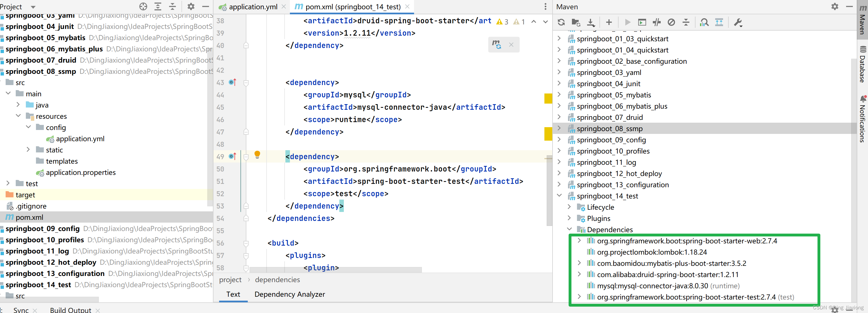Toggle Skip Tests mode icon

click(671, 22)
